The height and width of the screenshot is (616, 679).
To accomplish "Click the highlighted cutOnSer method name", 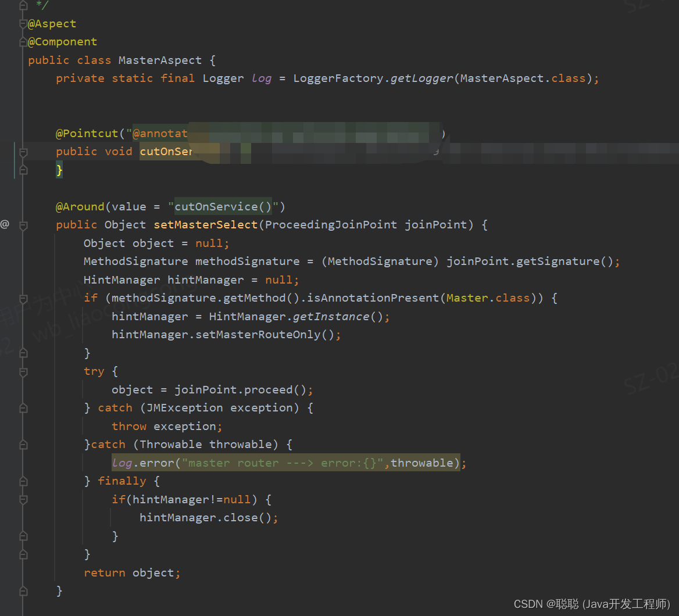I will pos(166,152).
